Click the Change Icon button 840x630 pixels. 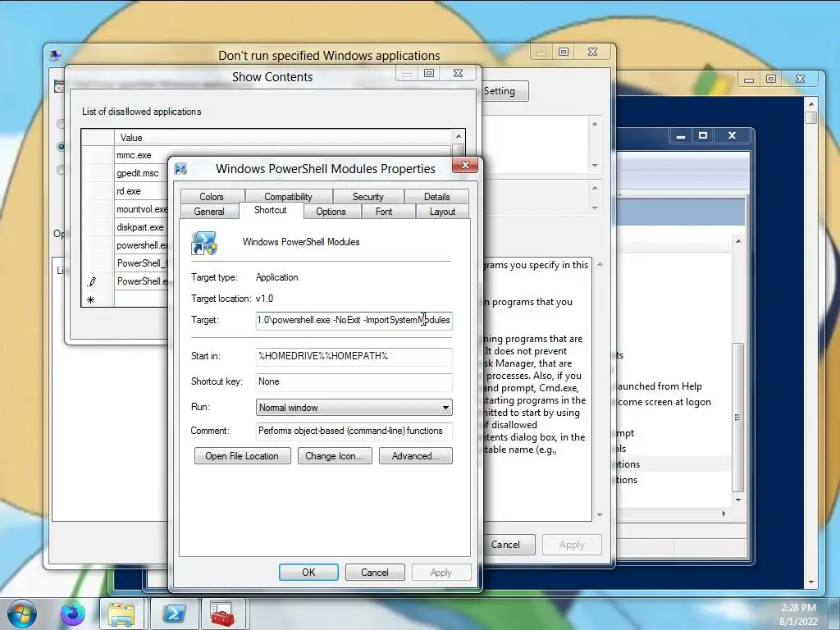(335, 456)
